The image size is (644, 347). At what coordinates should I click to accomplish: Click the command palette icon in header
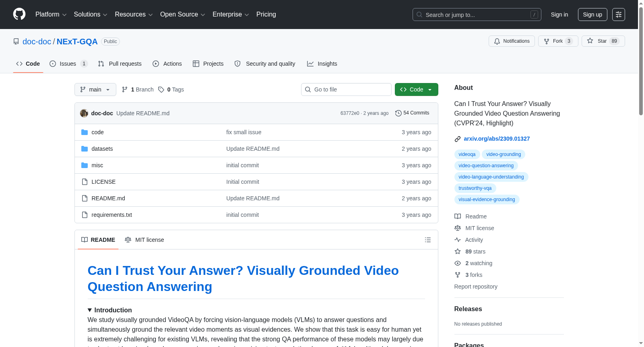pos(618,15)
